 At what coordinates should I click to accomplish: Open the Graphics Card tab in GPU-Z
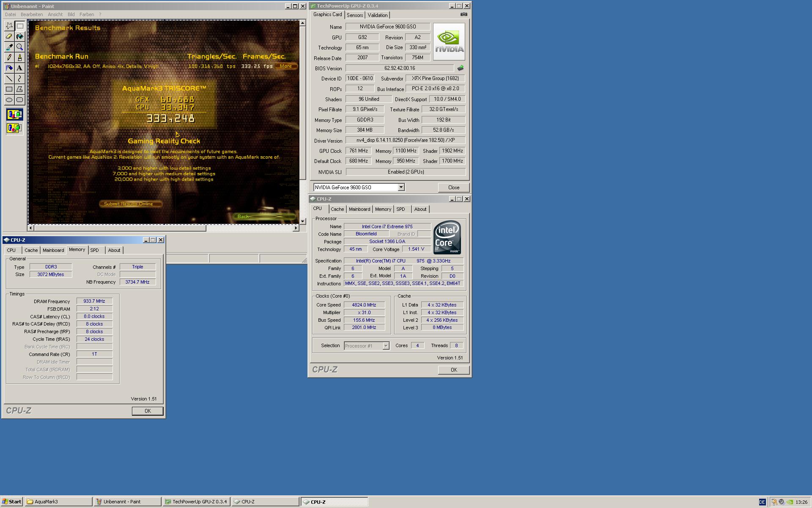tap(327, 14)
